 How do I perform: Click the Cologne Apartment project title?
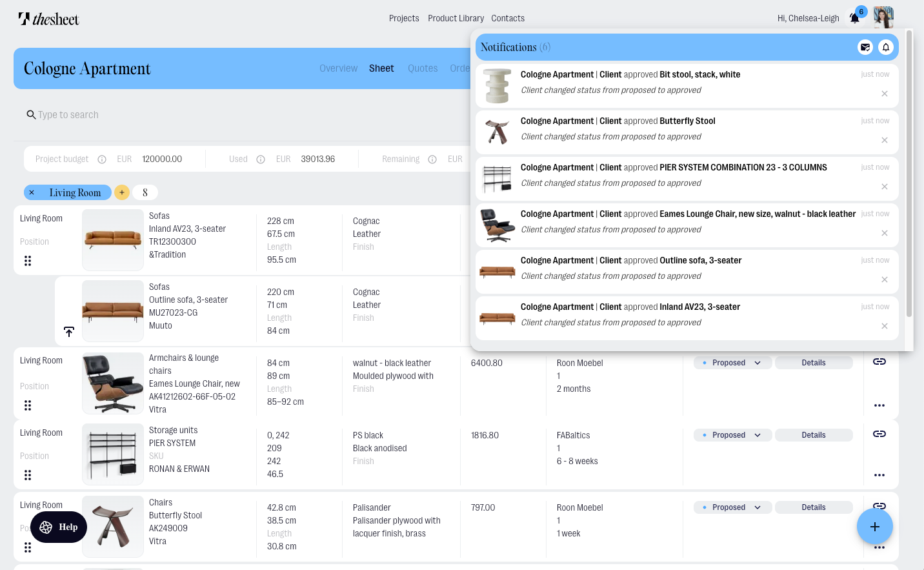coord(87,68)
